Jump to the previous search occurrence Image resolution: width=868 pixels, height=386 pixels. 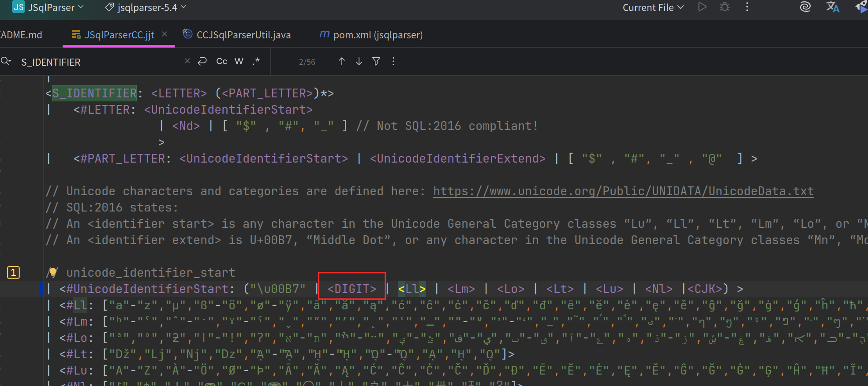coord(341,62)
